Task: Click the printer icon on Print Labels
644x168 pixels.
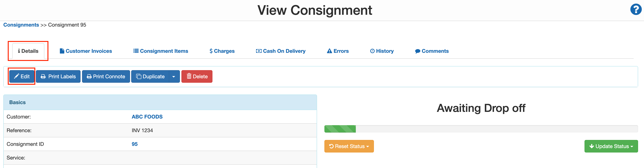Action: click(43, 76)
